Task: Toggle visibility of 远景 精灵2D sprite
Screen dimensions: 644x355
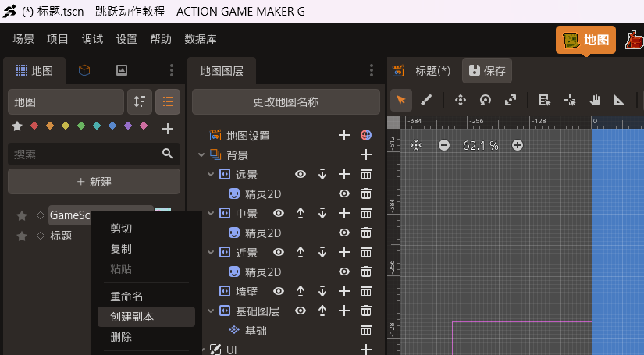Action: click(344, 193)
